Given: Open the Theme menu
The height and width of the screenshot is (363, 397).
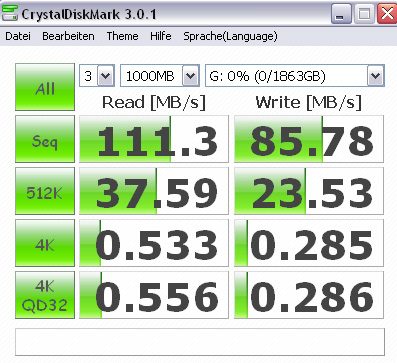Looking at the screenshot, I should [x=122, y=36].
